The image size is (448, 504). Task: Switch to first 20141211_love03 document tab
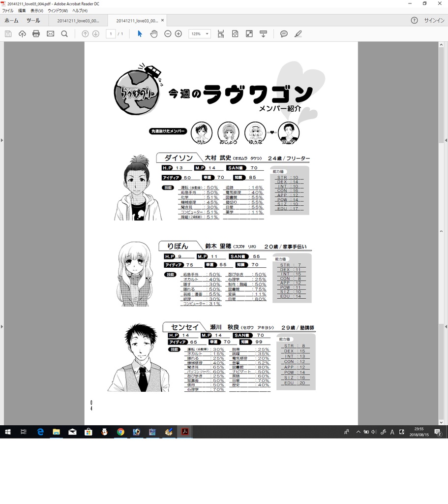point(78,21)
